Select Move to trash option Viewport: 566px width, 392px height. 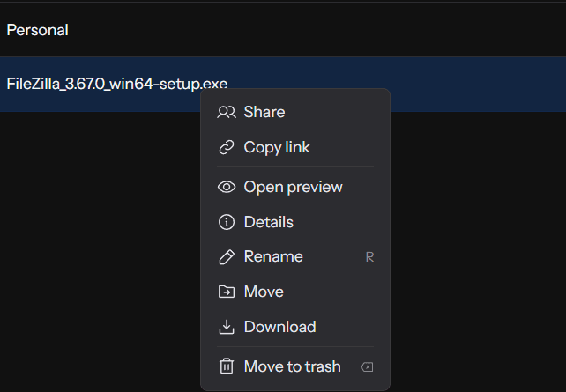click(292, 366)
